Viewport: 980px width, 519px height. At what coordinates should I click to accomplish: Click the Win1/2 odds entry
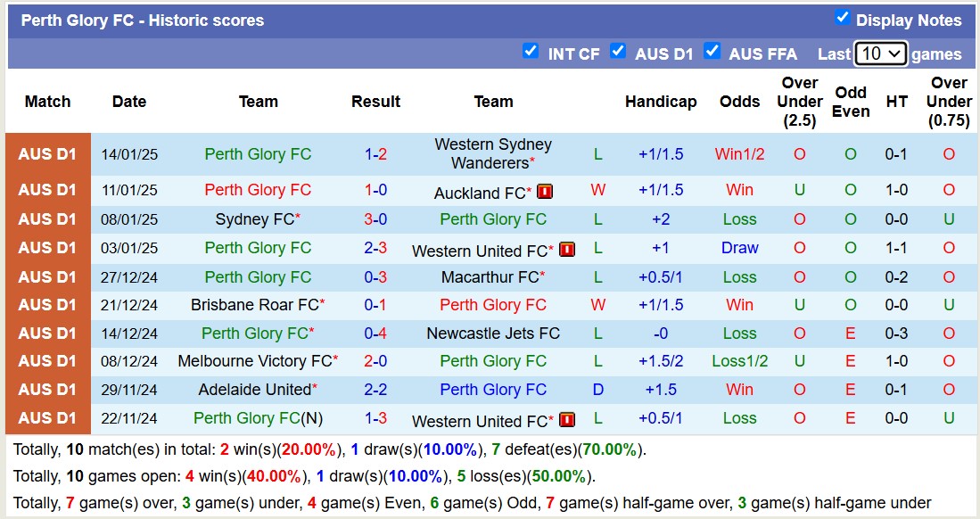pyautogui.click(x=739, y=153)
